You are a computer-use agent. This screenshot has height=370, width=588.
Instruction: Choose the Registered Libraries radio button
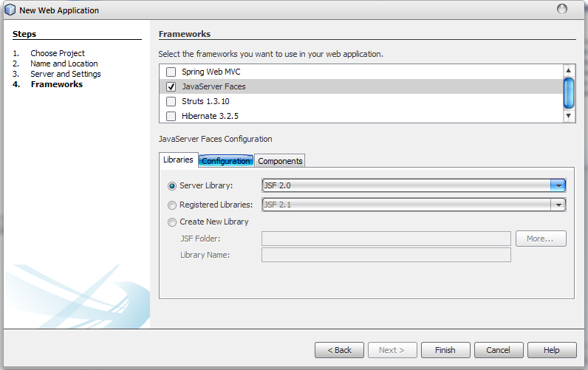[172, 205]
